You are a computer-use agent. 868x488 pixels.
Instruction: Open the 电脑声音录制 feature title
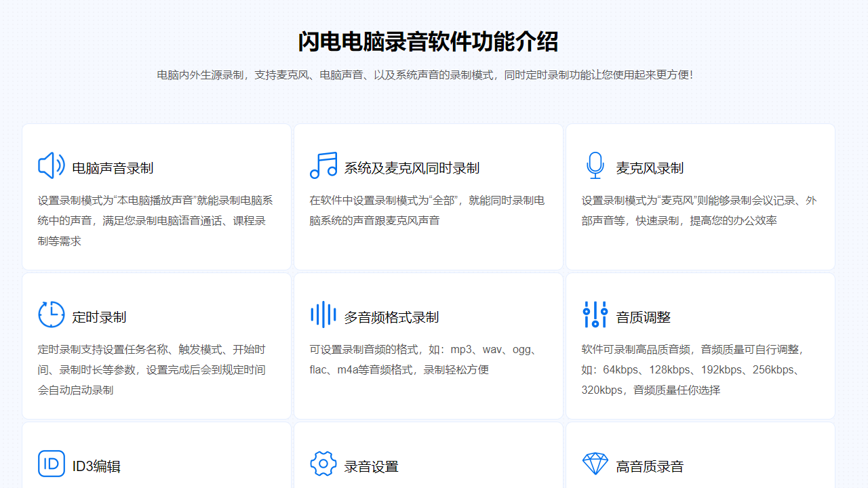tap(112, 167)
